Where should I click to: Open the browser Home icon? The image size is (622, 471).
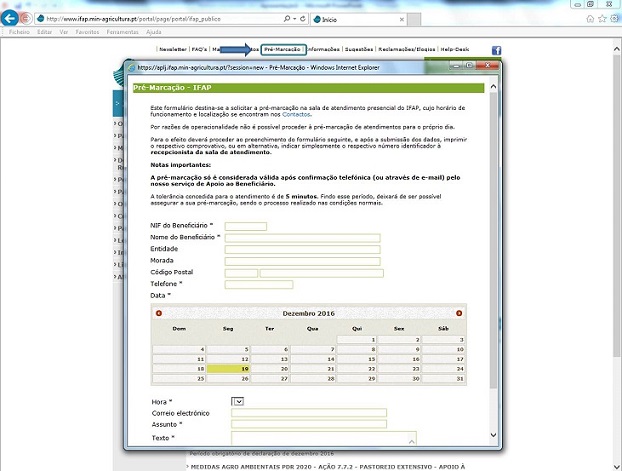coord(590,19)
